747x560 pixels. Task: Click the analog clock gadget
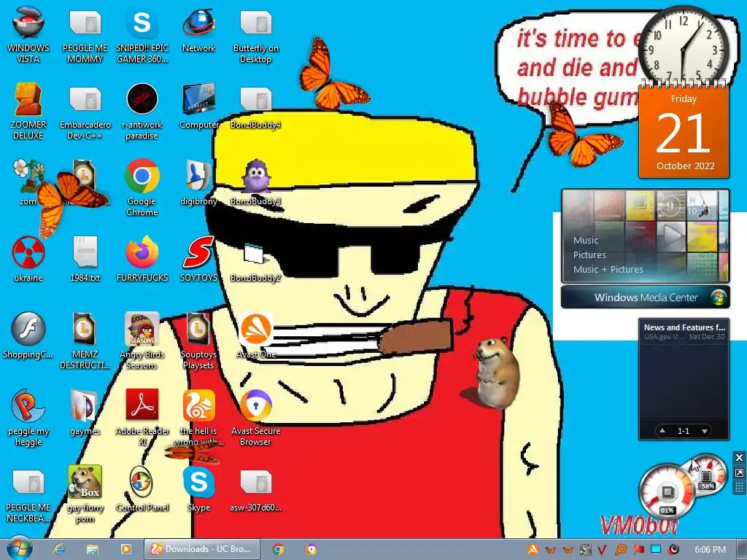click(683, 48)
